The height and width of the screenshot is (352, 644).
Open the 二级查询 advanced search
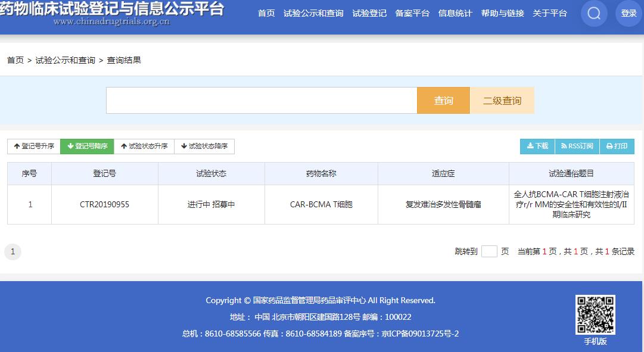[502, 101]
